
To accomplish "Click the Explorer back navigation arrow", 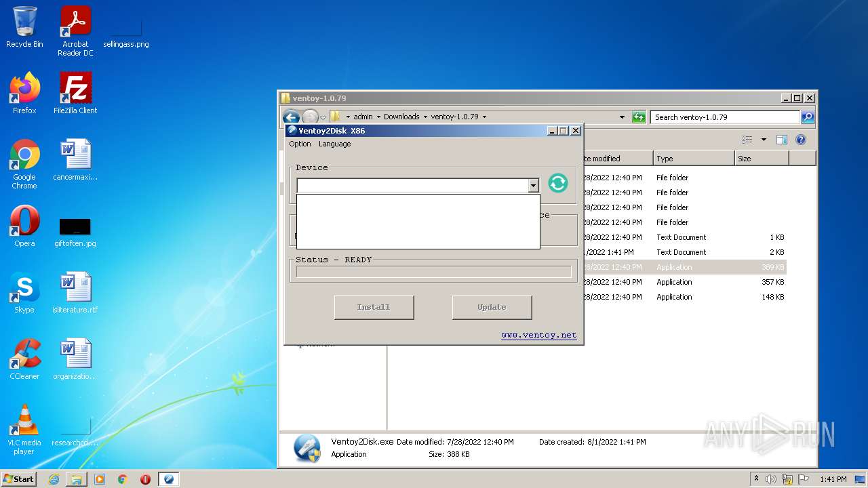I will click(x=292, y=117).
